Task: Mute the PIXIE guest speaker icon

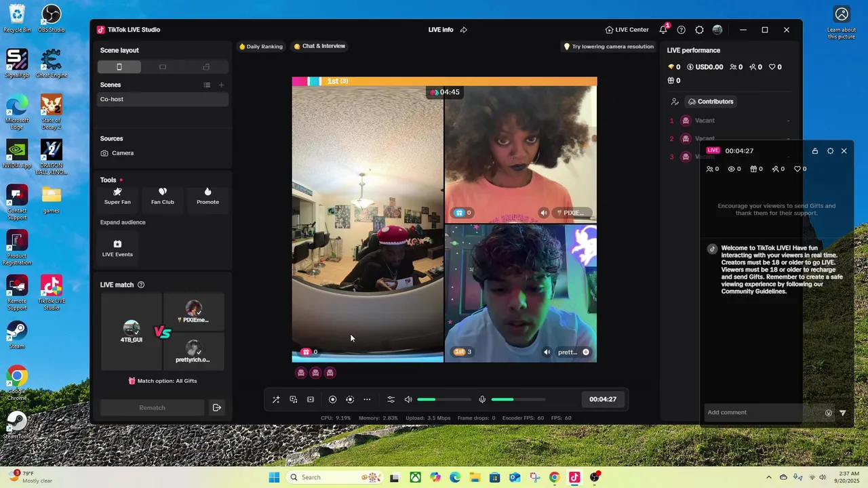Action: (x=543, y=213)
